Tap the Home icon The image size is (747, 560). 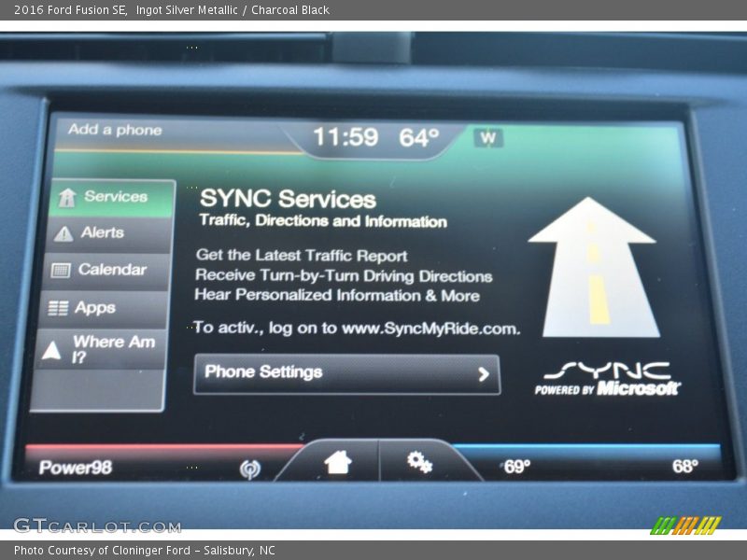(x=337, y=462)
